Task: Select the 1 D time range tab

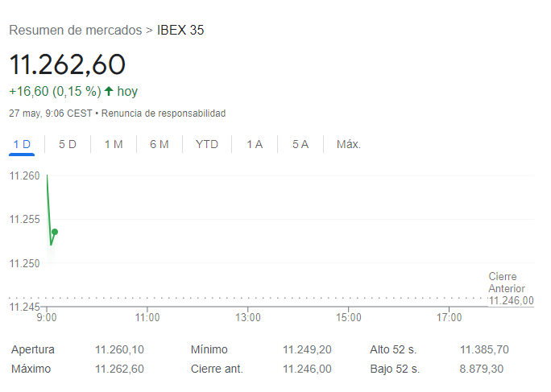Action: pyautogui.click(x=22, y=145)
